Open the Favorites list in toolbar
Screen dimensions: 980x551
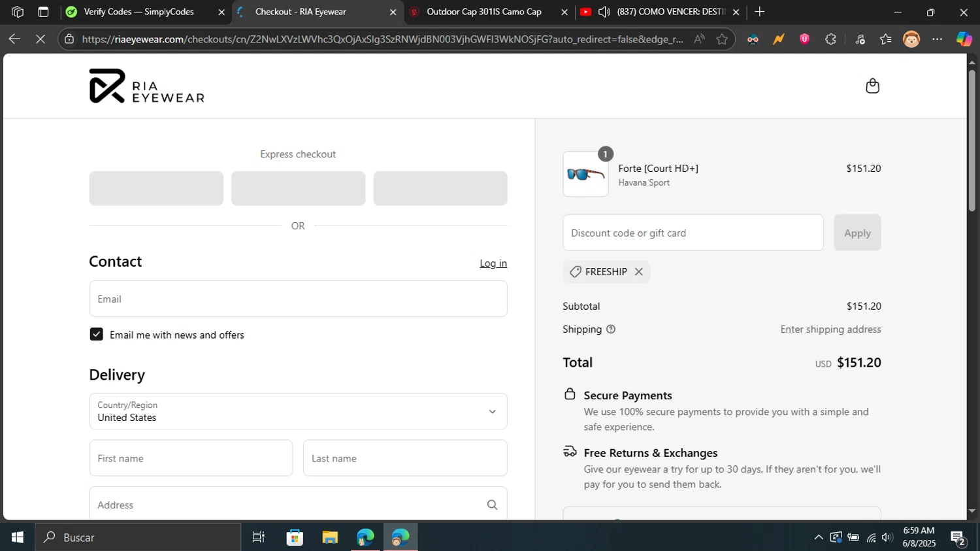pyautogui.click(x=885, y=39)
